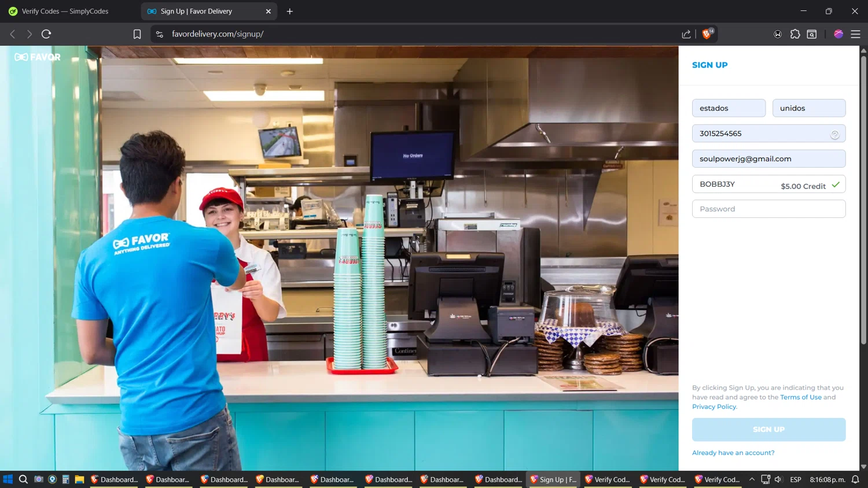Image resolution: width=868 pixels, height=488 pixels.
Task: Close the Sign Up Favor Delivery tab
Action: click(x=269, y=11)
